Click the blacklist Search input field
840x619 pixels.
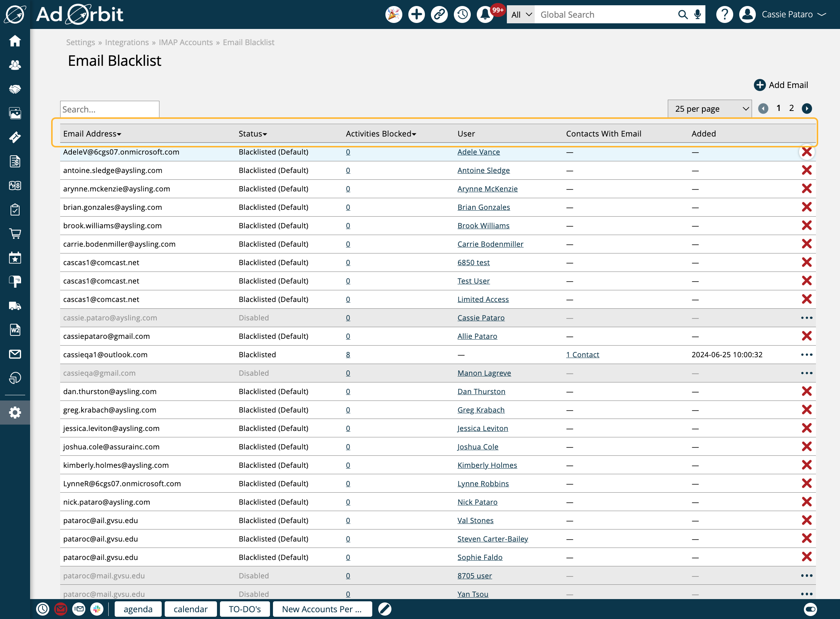[109, 109]
